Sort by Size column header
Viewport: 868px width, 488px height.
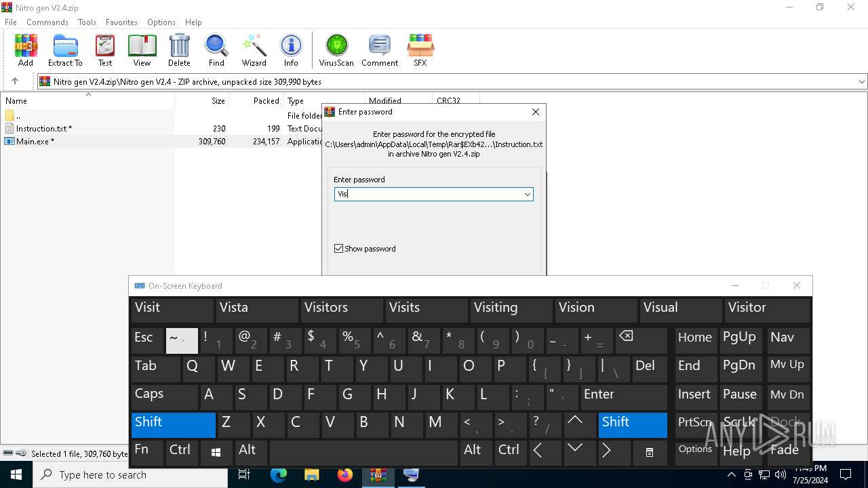[202, 100]
